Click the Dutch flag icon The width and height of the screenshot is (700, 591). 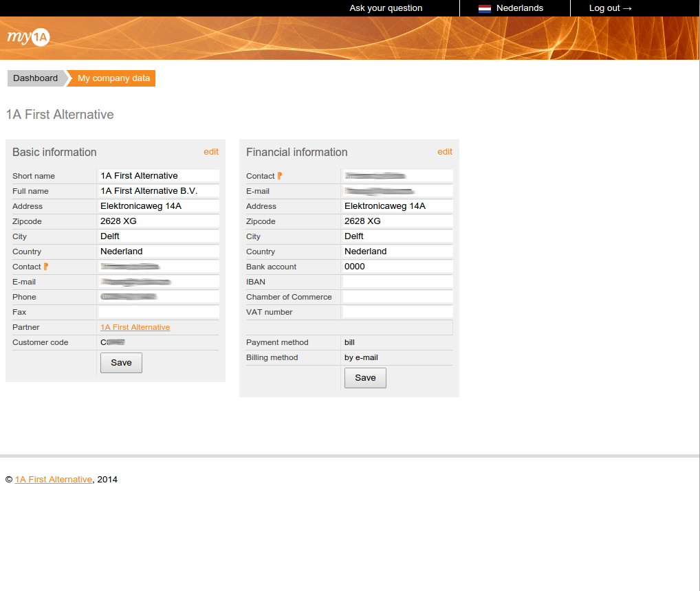[x=485, y=9]
